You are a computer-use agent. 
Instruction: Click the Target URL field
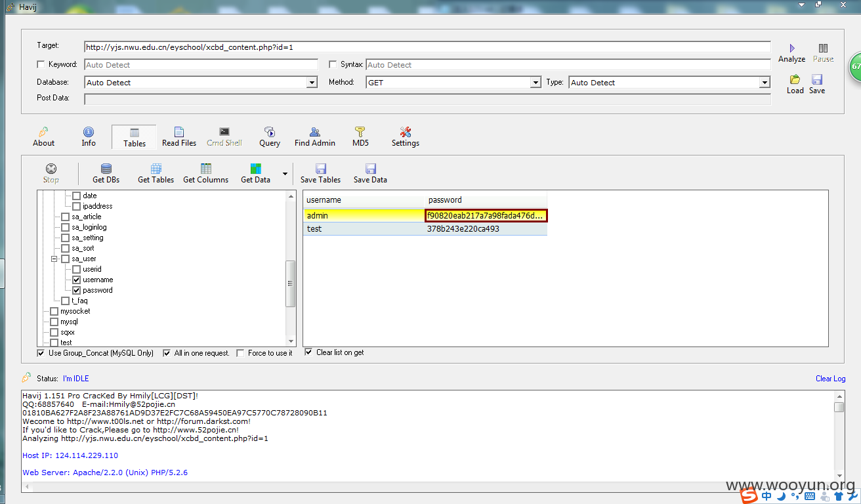click(x=427, y=47)
